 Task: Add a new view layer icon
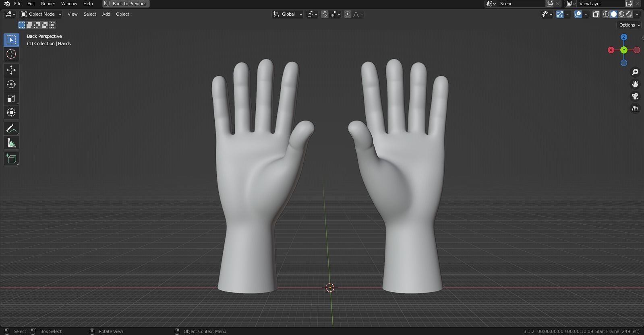tap(629, 4)
